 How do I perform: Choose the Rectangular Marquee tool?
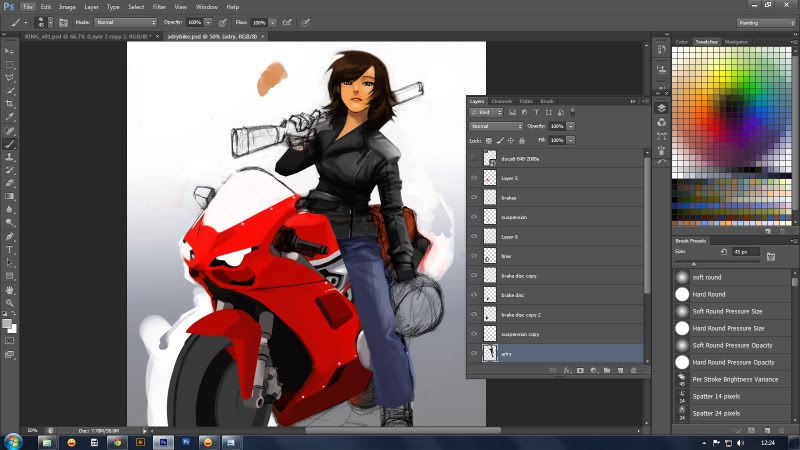[x=10, y=64]
